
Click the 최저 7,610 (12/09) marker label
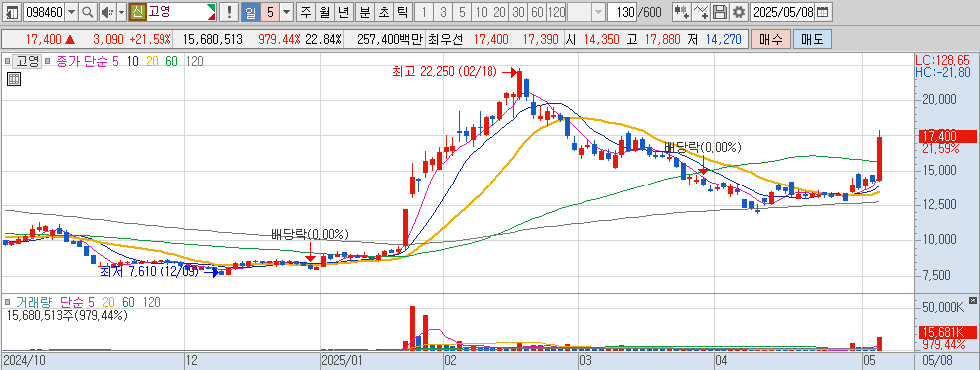click(x=150, y=272)
